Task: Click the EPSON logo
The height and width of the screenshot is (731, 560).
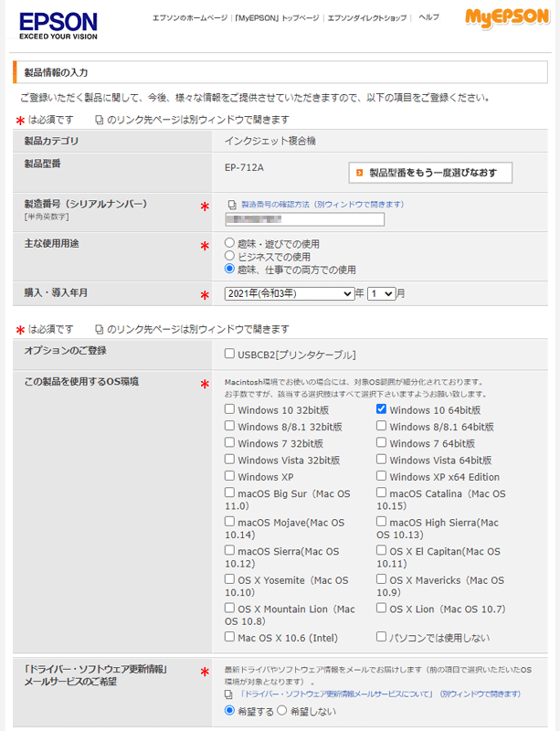Action: (58, 26)
